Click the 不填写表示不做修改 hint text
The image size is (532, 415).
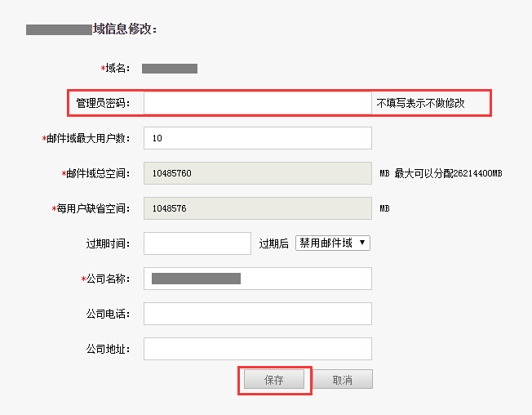click(420, 104)
